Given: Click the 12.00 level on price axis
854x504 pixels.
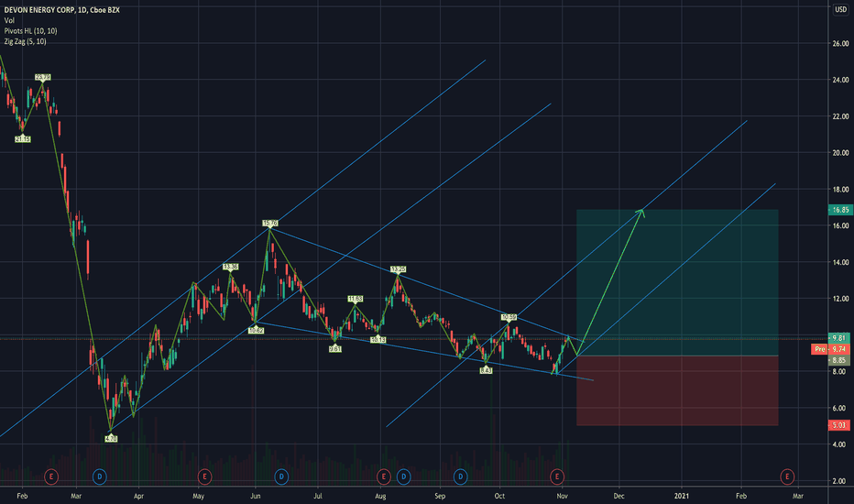Looking at the screenshot, I should [841, 299].
